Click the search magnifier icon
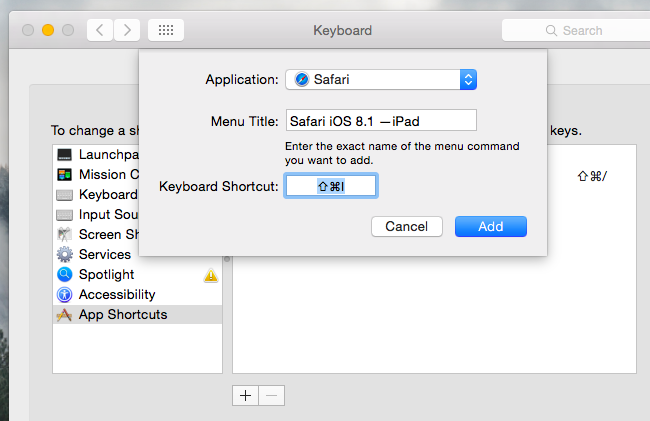The height and width of the screenshot is (421, 650). point(551,31)
